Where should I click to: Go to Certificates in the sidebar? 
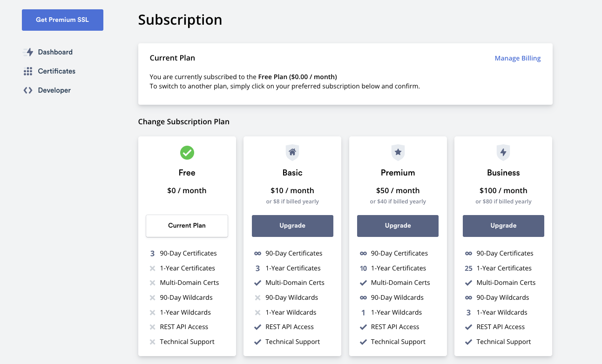pyautogui.click(x=56, y=71)
